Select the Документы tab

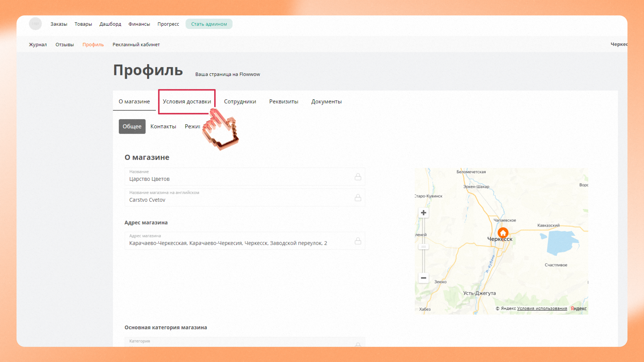click(x=326, y=102)
